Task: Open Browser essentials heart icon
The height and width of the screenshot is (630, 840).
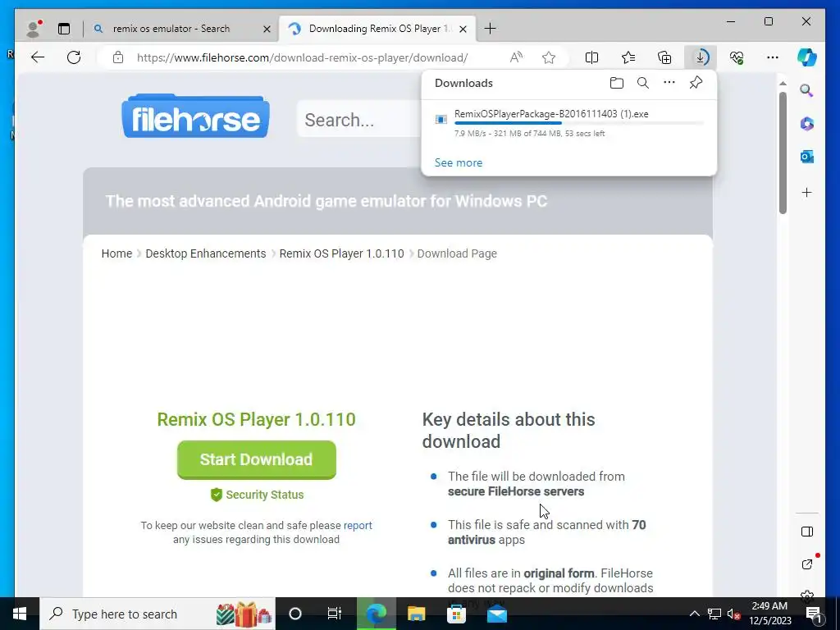Action: [737, 57]
